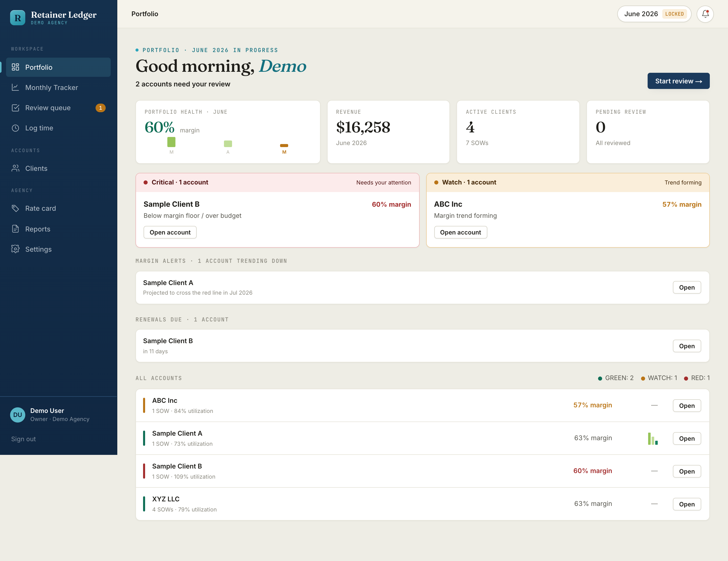
Task: Open the Portfolio workspace page
Action: [x=58, y=67]
